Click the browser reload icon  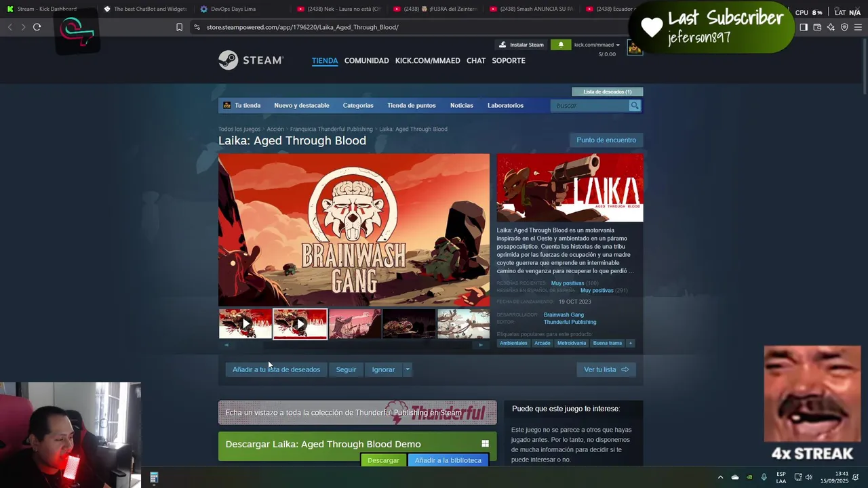click(37, 27)
